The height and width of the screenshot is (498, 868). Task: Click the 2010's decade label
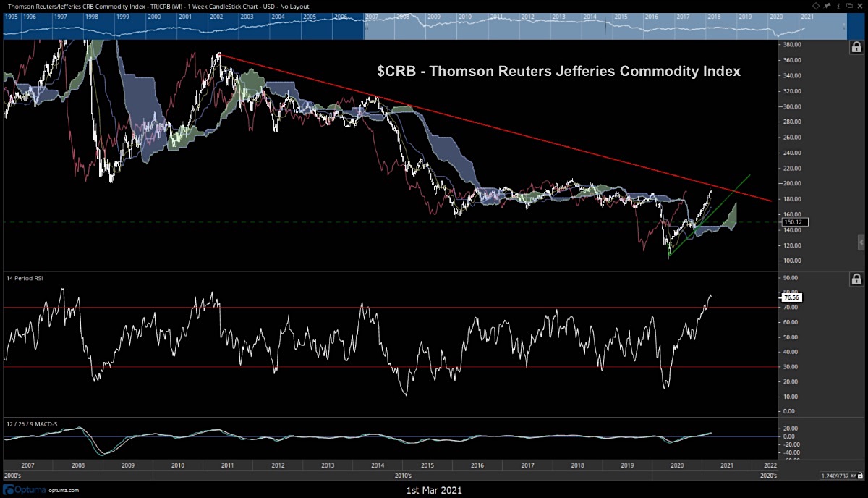pos(404,476)
